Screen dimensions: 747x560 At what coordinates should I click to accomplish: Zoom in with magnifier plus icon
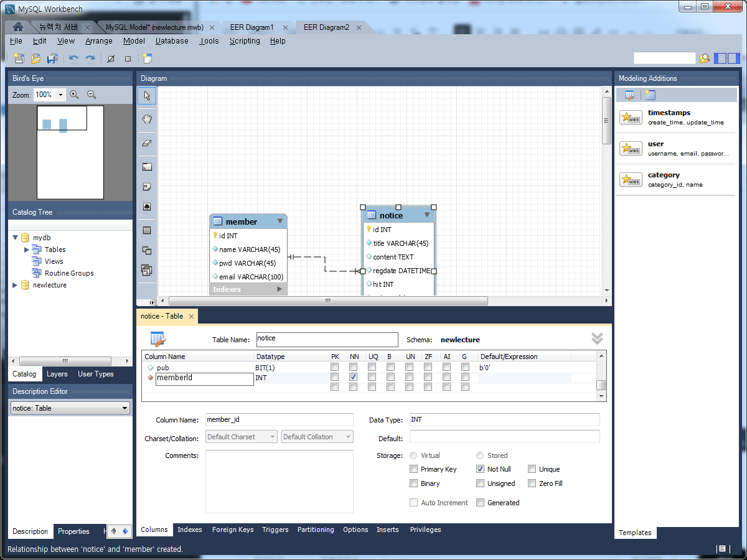point(74,95)
